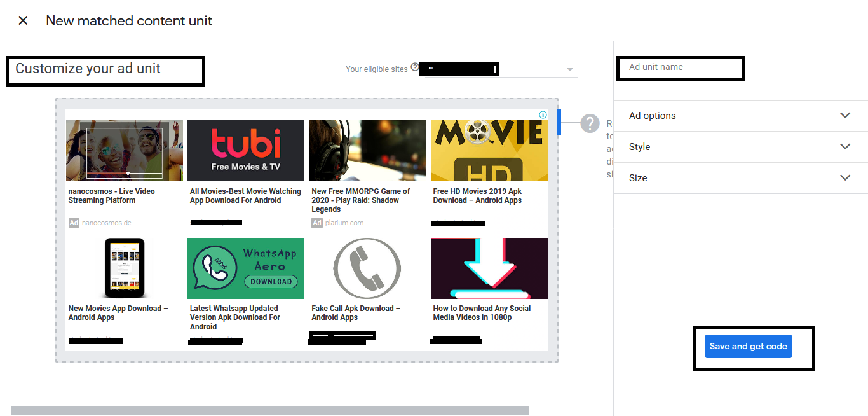Click the gray question mark help bubble

point(590,123)
